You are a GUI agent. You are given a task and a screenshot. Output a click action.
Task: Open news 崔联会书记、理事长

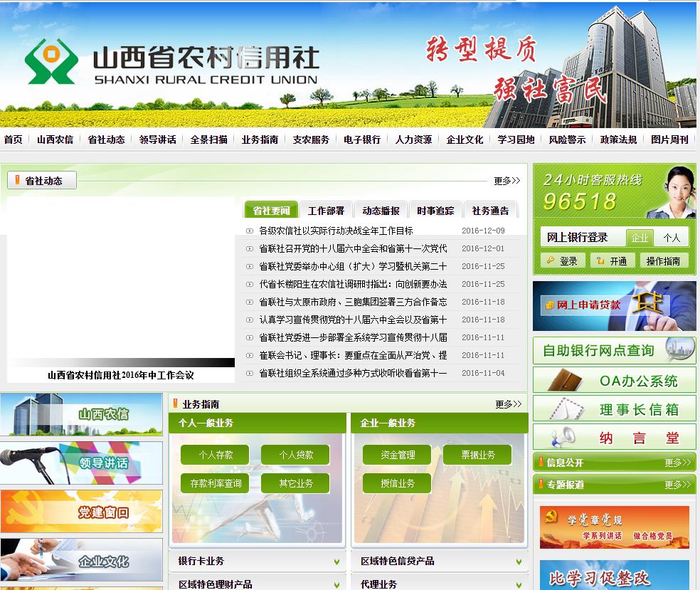(x=353, y=356)
